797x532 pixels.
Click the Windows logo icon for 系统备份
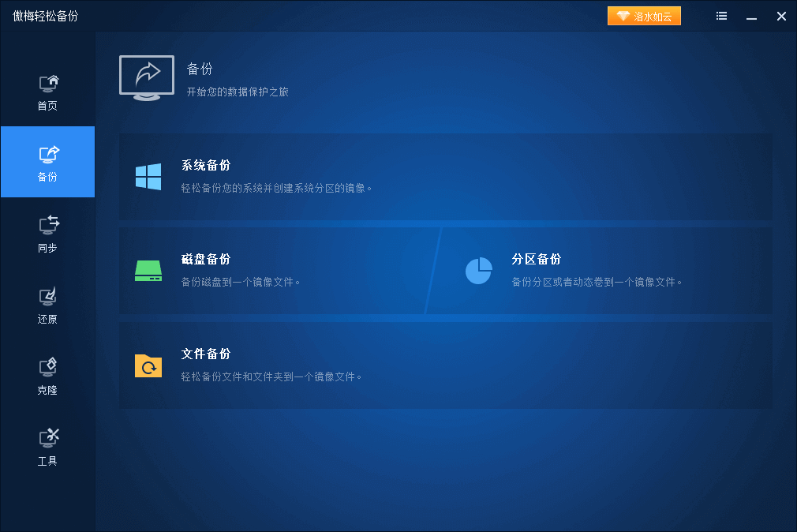point(148,175)
